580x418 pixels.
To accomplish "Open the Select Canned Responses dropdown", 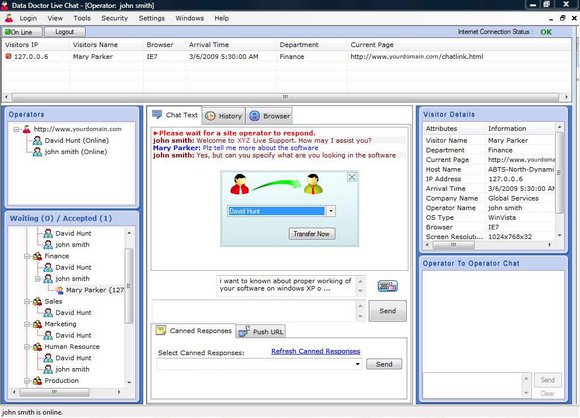I will point(357,364).
